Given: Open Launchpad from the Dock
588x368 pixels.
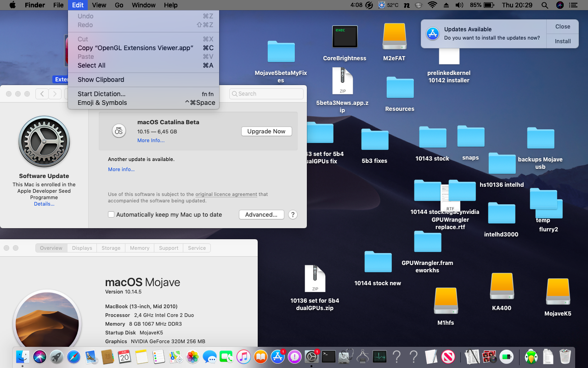Looking at the screenshot, I should 57,356.
